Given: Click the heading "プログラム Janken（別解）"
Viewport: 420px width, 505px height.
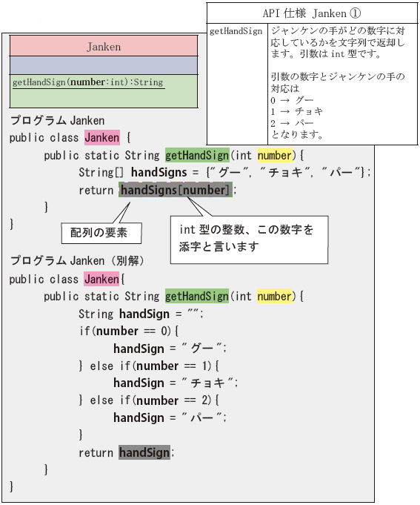Looking at the screenshot, I should [77, 260].
